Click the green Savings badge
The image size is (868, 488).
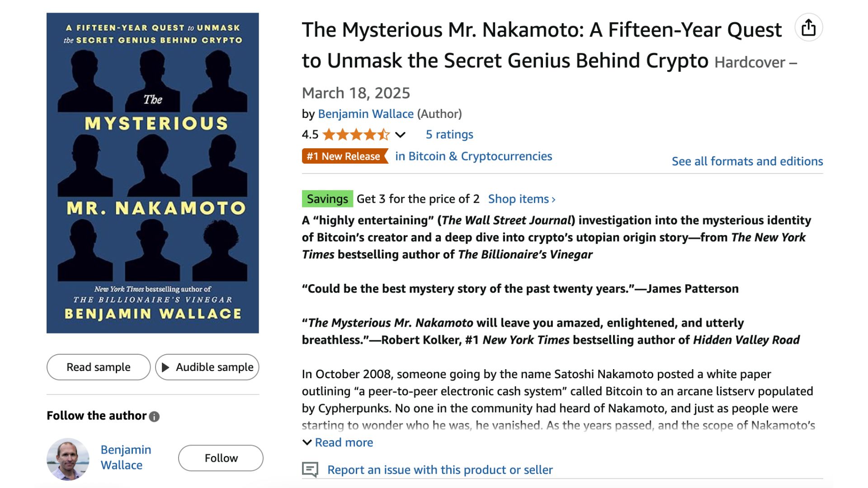tap(327, 199)
